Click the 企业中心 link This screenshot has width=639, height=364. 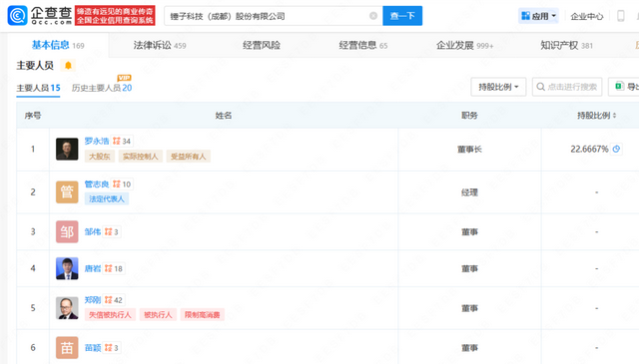[x=586, y=16]
